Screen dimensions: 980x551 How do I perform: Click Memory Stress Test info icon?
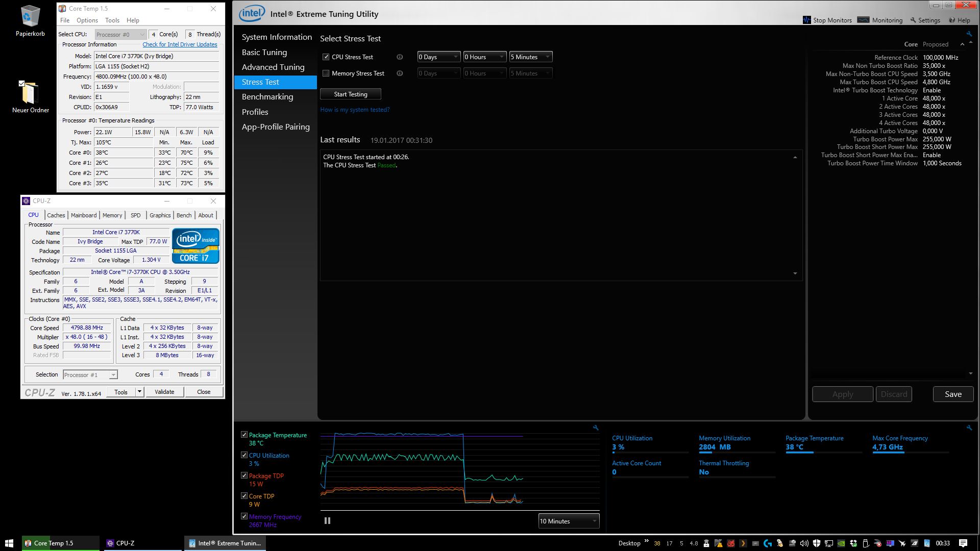400,73
